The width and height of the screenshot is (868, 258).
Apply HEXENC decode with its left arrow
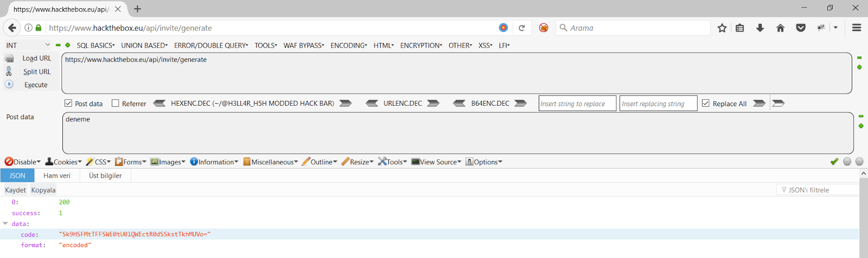tap(159, 103)
